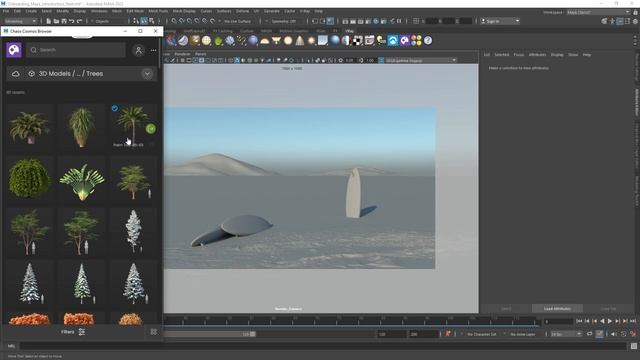Open the Attribute Editor List menu
The image size is (640, 360).
487,55
